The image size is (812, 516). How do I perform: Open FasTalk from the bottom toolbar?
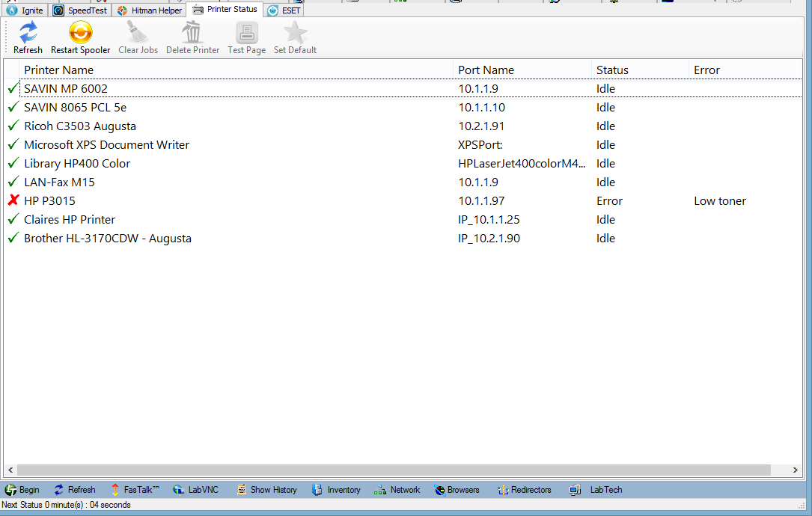click(135, 490)
